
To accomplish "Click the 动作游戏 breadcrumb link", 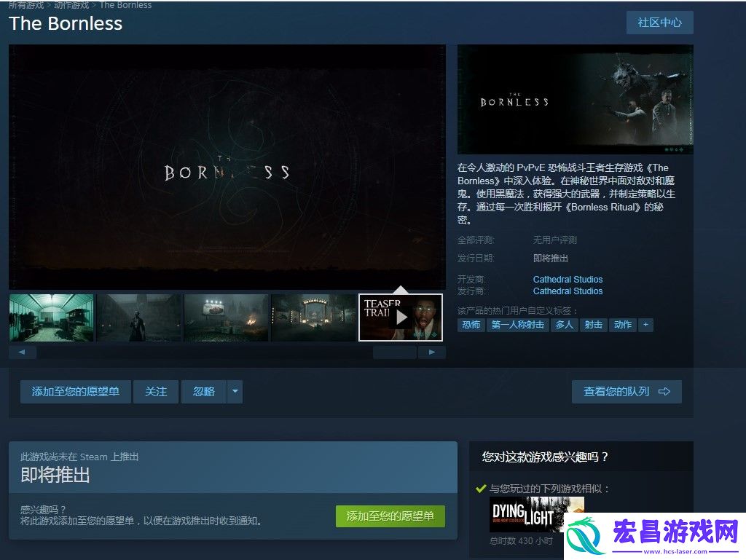I will [x=71, y=5].
